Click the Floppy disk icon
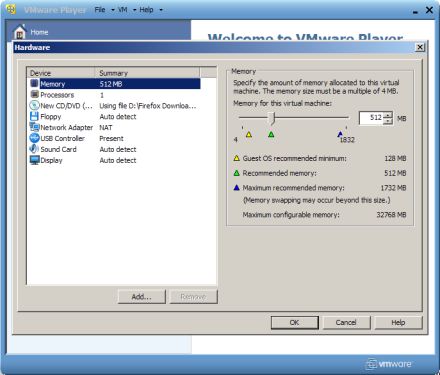Viewport: 440px width, 375px height. point(34,116)
